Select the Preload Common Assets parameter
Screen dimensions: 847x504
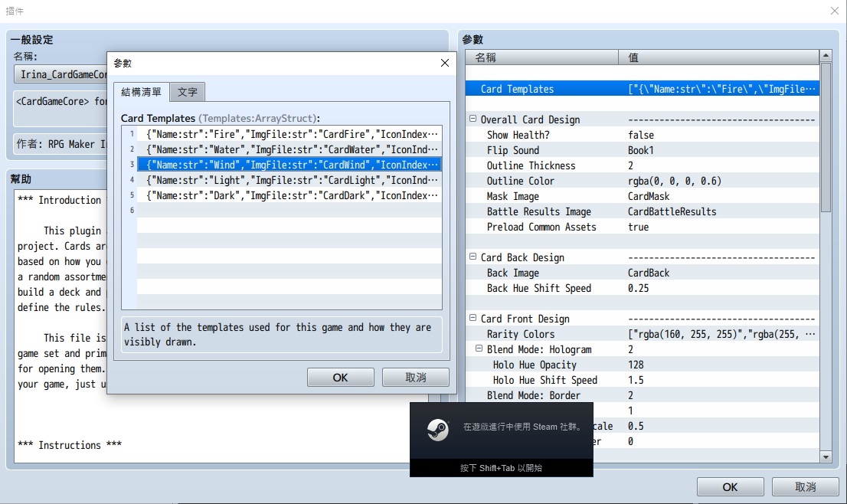coord(643,227)
